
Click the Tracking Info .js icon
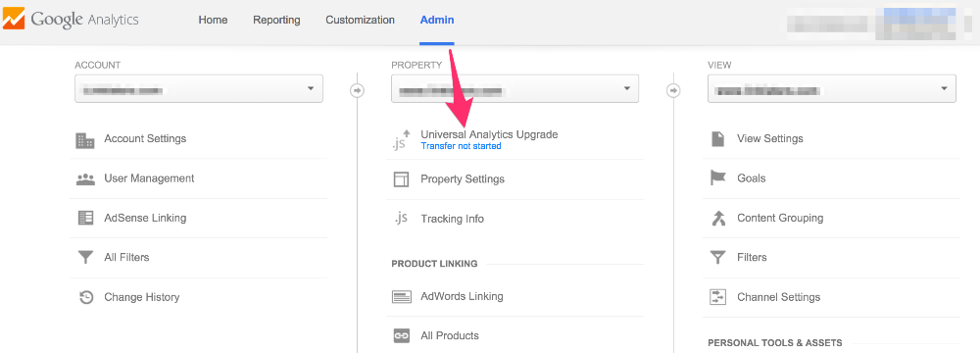[x=401, y=219]
